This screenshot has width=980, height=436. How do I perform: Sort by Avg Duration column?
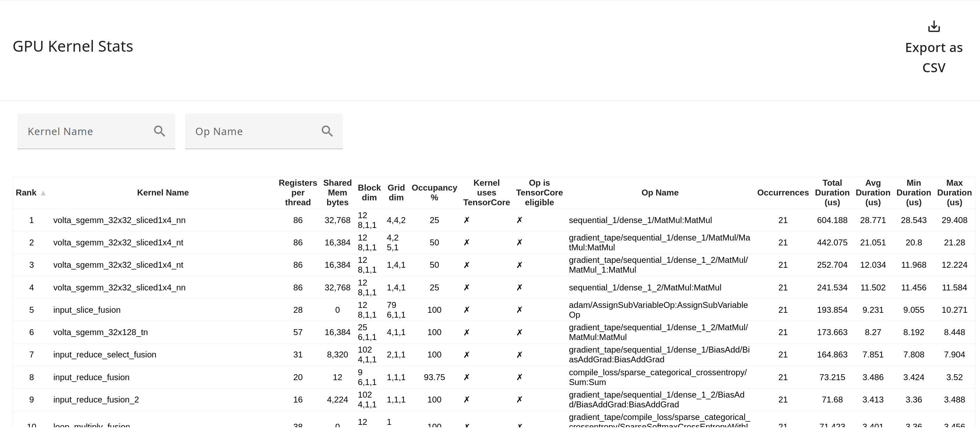pyautogui.click(x=873, y=193)
